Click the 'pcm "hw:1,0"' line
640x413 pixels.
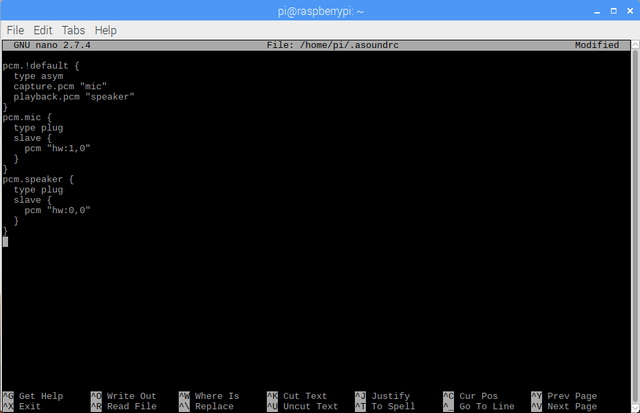pos(57,149)
